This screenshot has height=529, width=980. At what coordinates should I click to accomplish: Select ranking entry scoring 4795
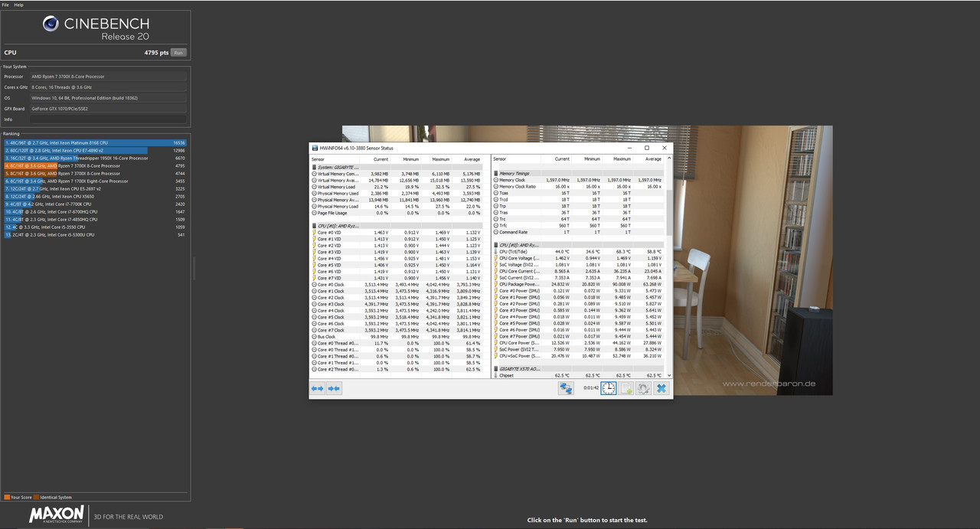pyautogui.click(x=96, y=165)
